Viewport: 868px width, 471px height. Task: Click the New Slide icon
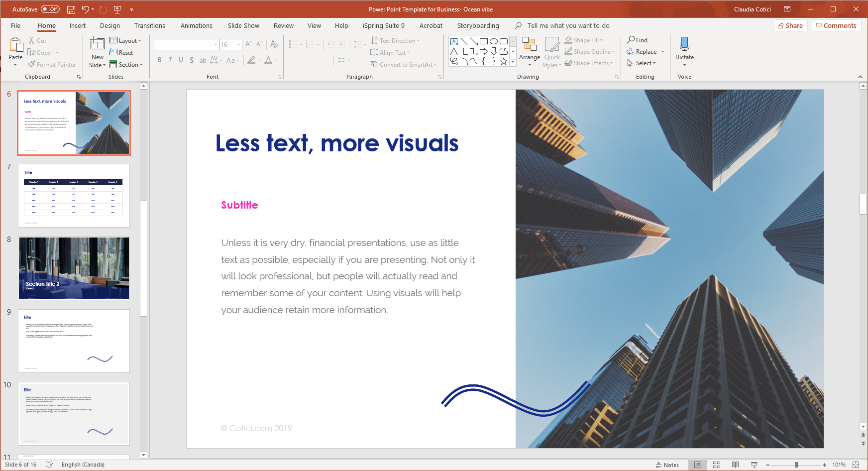[97, 44]
